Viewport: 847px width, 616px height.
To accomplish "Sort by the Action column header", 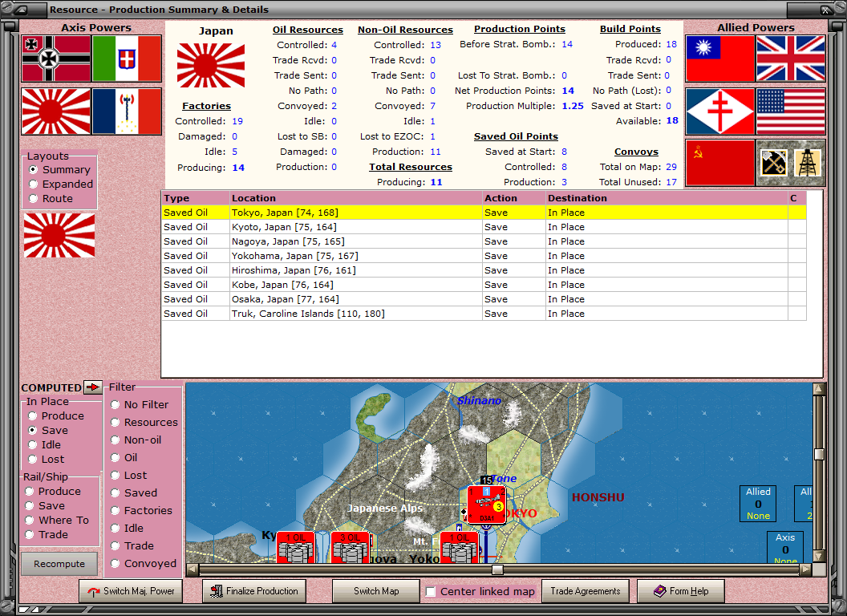I will point(513,198).
